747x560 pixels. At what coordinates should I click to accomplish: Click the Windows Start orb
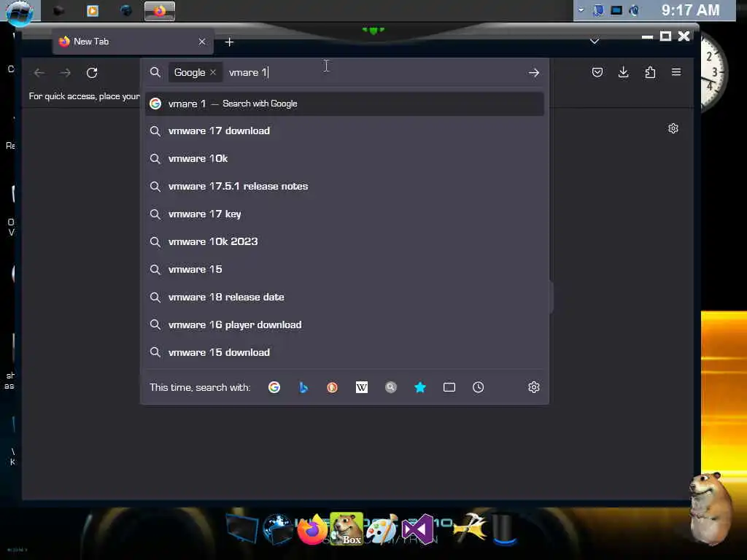pyautogui.click(x=20, y=12)
